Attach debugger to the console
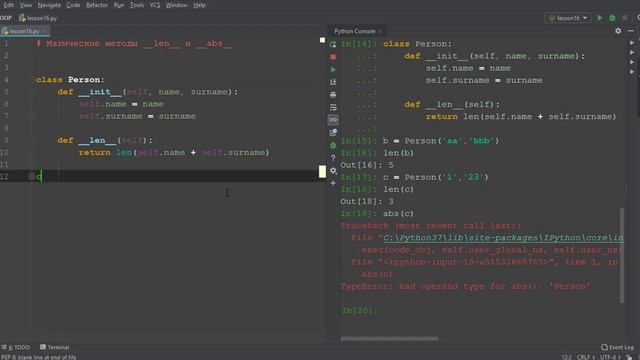 click(333, 145)
